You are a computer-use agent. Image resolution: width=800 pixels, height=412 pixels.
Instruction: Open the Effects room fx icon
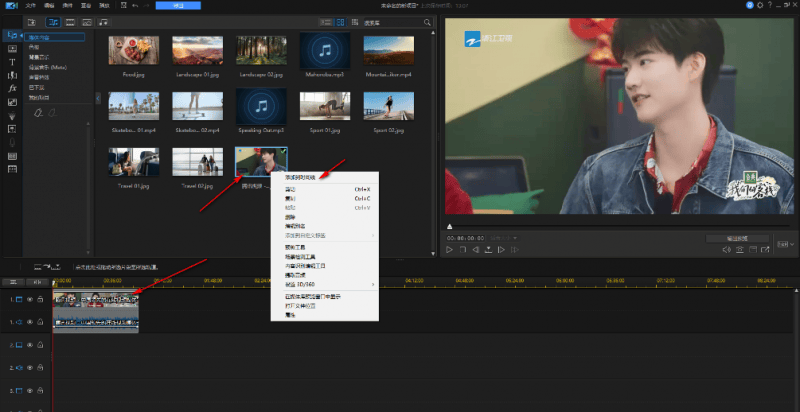(x=12, y=88)
